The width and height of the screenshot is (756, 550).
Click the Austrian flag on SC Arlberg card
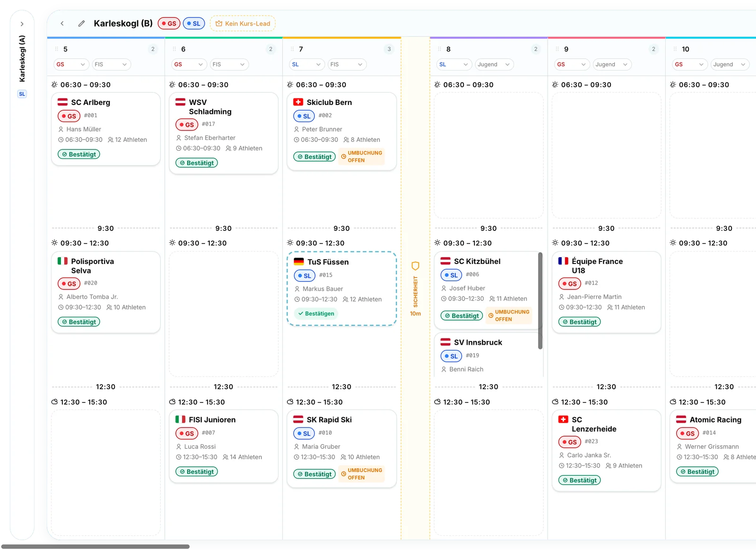[x=62, y=102]
